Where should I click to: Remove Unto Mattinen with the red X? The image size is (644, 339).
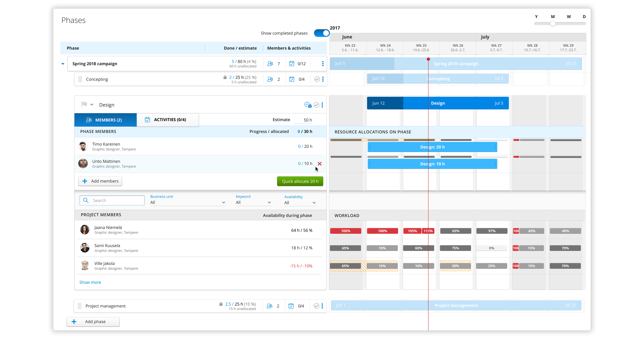(320, 163)
